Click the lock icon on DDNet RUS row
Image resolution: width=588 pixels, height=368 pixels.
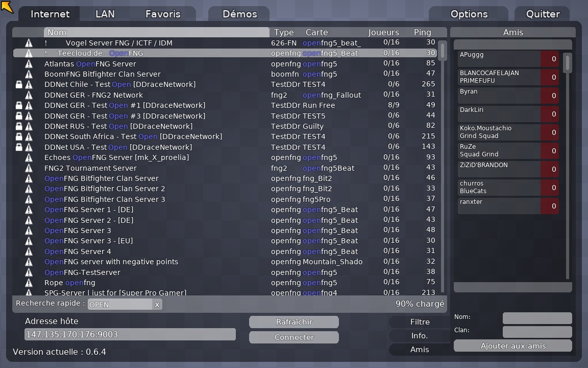pyautogui.click(x=19, y=126)
